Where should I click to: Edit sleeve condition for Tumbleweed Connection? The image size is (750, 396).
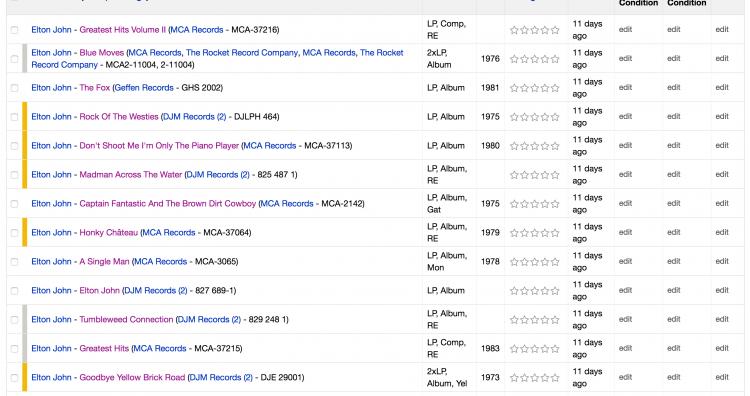pos(673,319)
